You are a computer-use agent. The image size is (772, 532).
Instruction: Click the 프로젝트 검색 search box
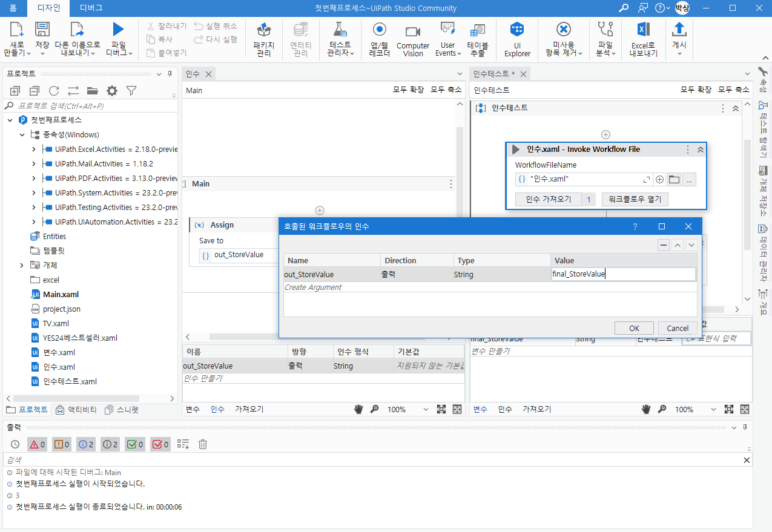click(91, 106)
